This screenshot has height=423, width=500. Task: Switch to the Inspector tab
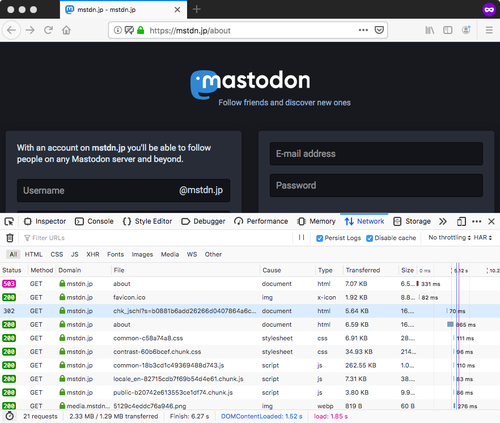click(x=45, y=221)
